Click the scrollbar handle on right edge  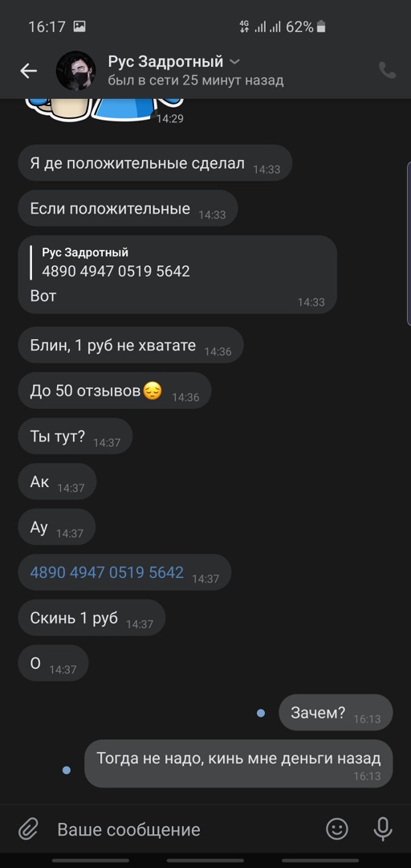409,243
